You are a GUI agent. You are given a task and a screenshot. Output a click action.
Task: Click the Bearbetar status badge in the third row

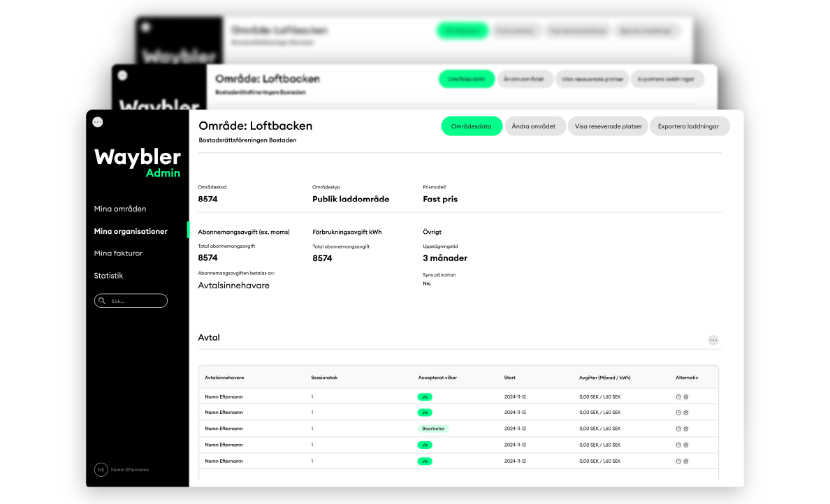[433, 429]
